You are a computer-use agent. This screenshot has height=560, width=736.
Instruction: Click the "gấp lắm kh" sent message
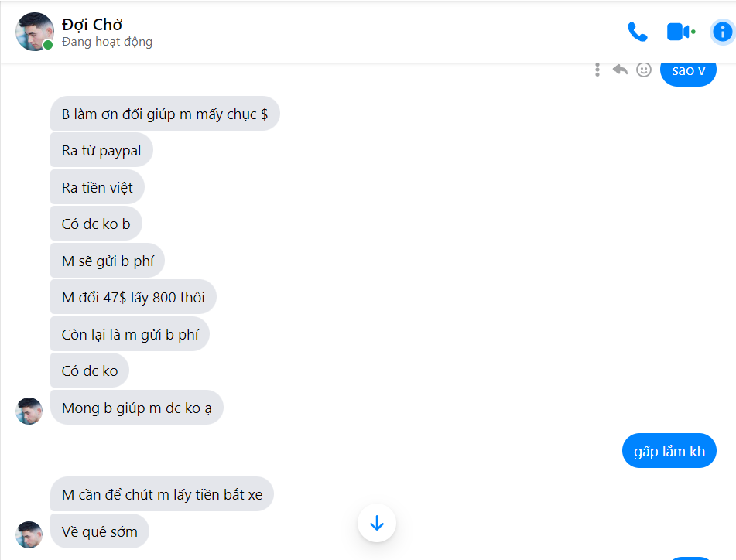(669, 452)
